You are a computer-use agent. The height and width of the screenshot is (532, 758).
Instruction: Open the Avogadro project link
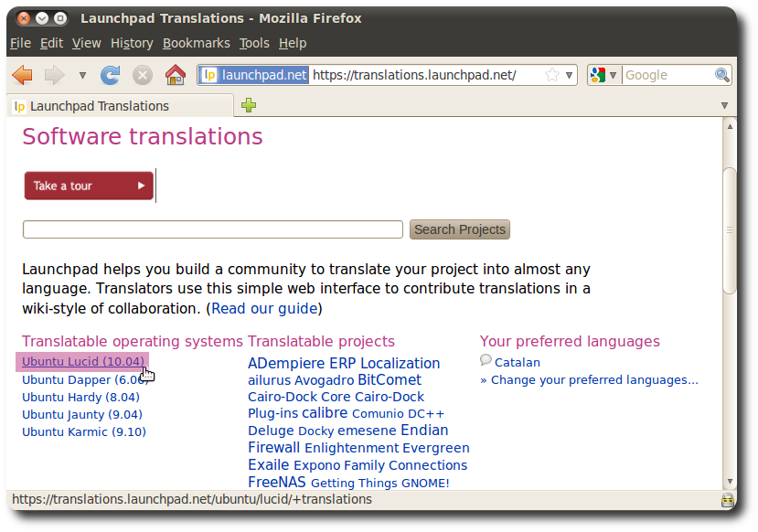[324, 380]
